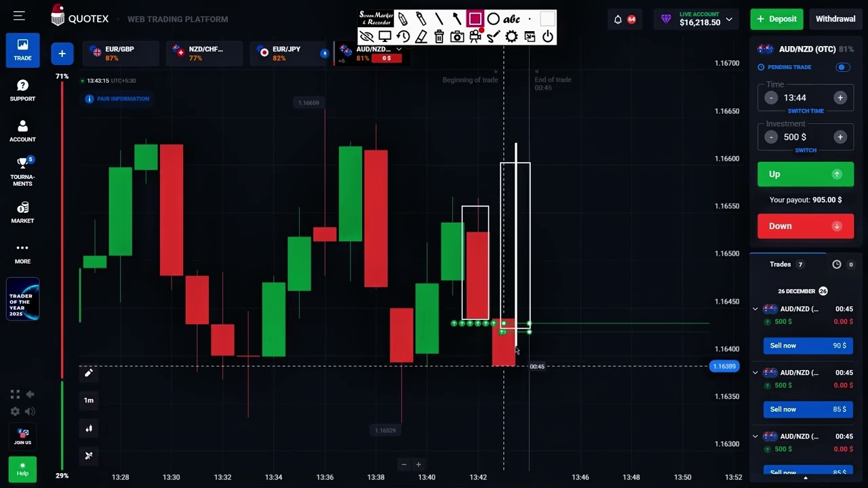The width and height of the screenshot is (868, 488).
Task: Clear drawings with the trash icon
Action: [x=439, y=37]
